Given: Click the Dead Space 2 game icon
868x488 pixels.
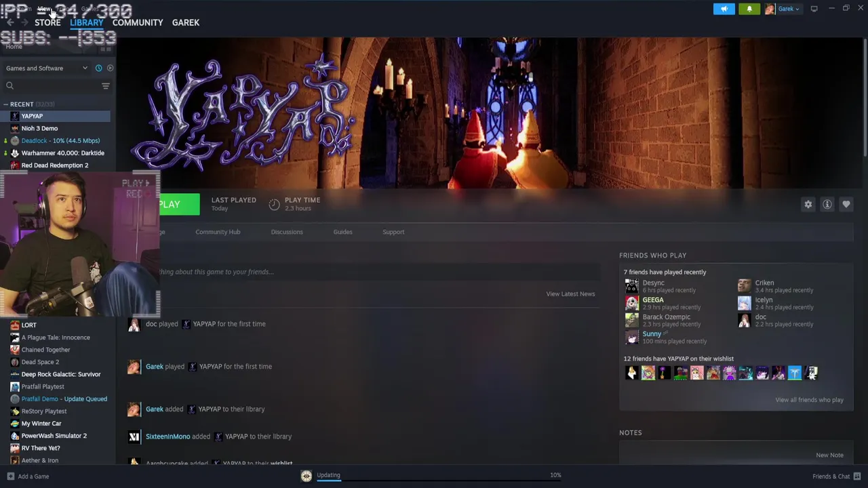Looking at the screenshot, I should coord(15,362).
